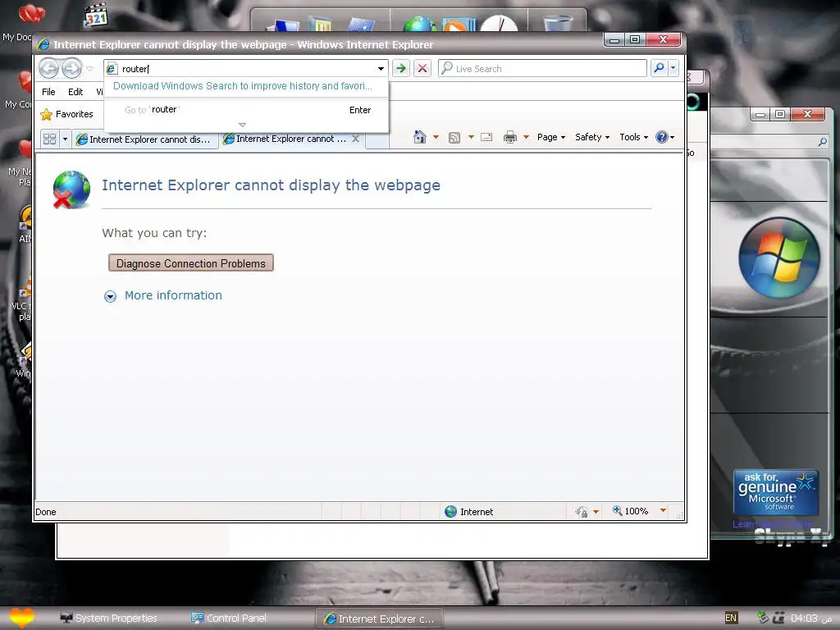
Task: Open a new tab button
Action: click(377, 139)
